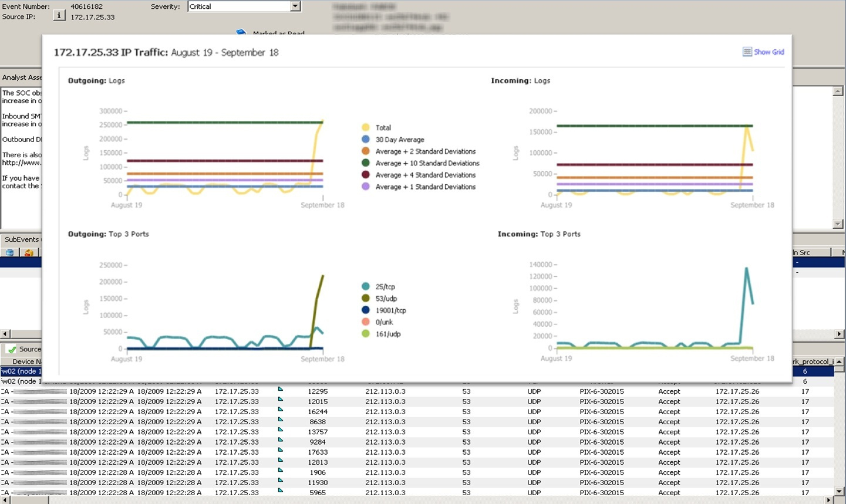Click the yellow Total legend swatch
The width and height of the screenshot is (846, 504).
point(366,127)
